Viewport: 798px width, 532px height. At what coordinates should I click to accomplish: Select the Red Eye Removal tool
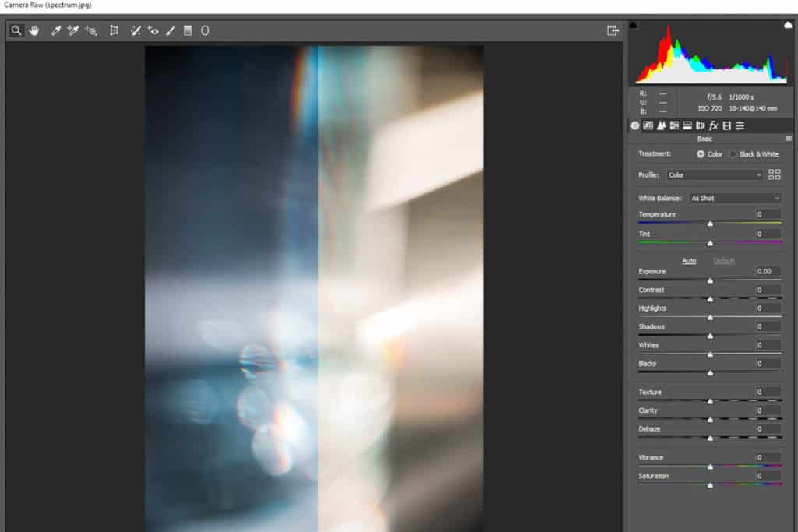click(153, 30)
